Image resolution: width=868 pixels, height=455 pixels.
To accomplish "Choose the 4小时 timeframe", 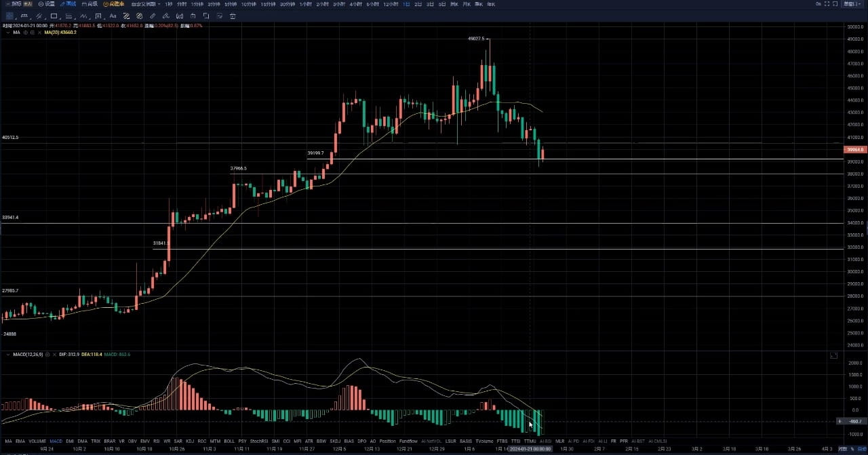I will pyautogui.click(x=355, y=4).
